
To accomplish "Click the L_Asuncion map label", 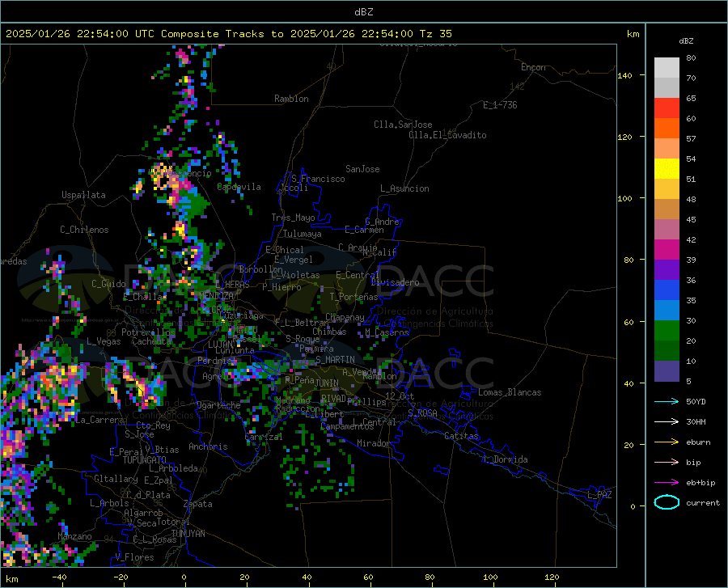I will pos(404,188).
